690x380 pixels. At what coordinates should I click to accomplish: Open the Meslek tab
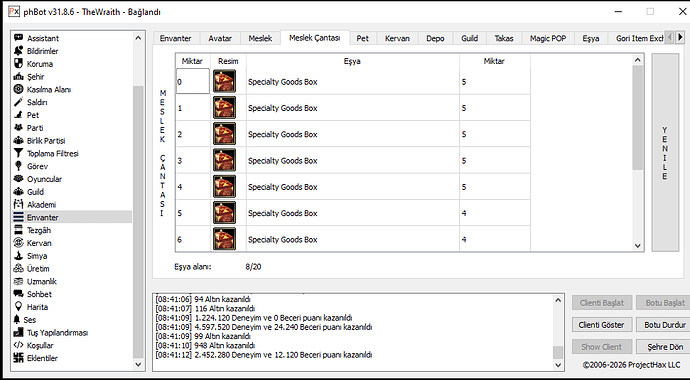coord(260,38)
